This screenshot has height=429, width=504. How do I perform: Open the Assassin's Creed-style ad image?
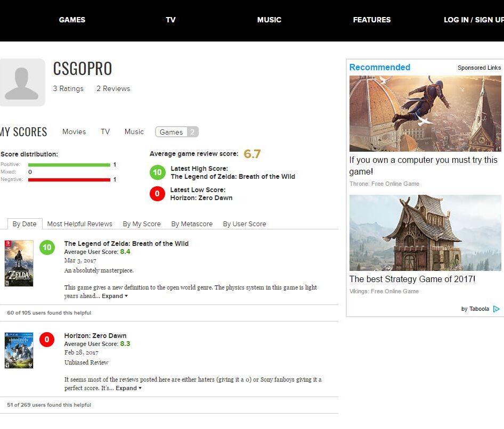(x=425, y=114)
